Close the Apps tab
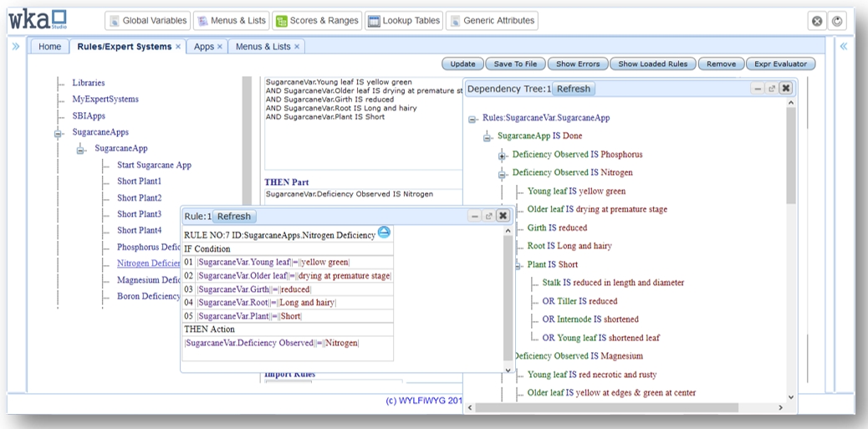The image size is (868, 429). (220, 48)
